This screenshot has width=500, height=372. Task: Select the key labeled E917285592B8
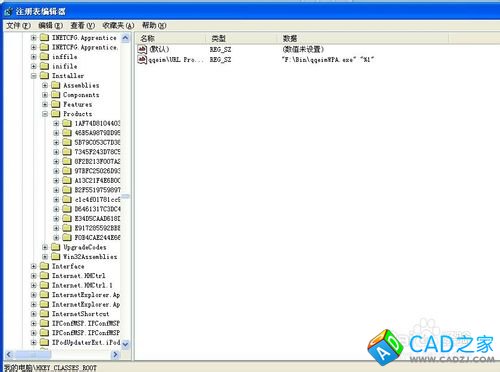pos(97,228)
